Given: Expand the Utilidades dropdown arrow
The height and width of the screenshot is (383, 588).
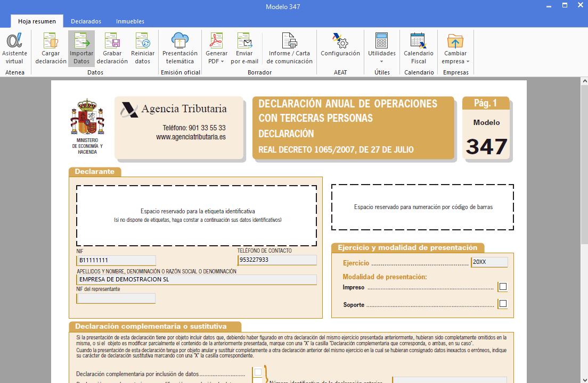Looking at the screenshot, I should (382, 62).
